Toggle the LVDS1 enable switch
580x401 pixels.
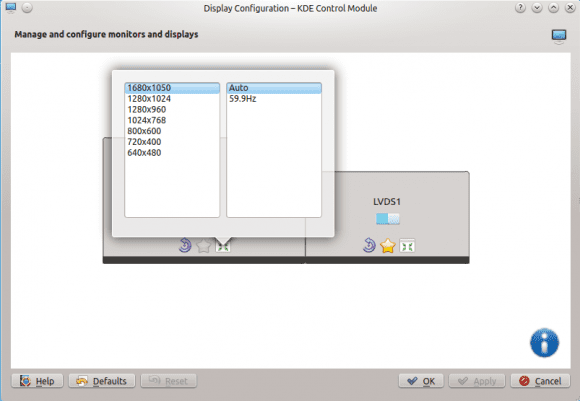click(388, 219)
